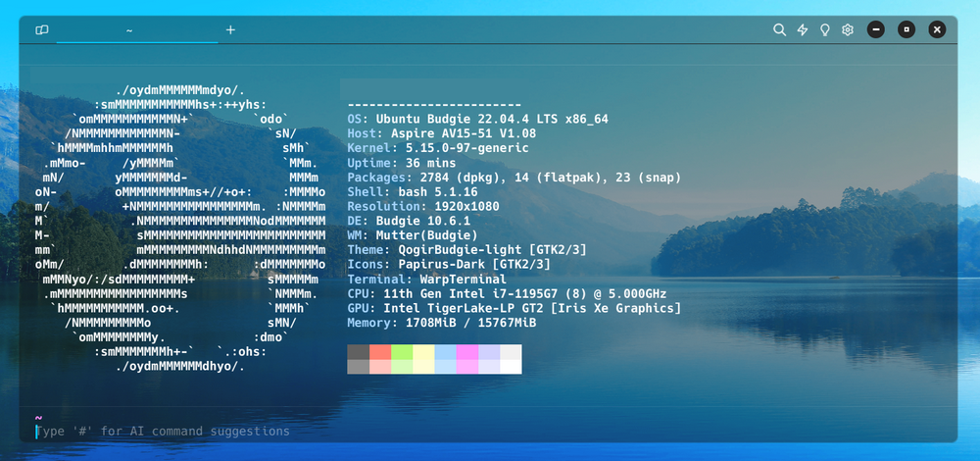980x461 pixels.
Task: Open the lightbulb resource center icon
Action: point(825,30)
